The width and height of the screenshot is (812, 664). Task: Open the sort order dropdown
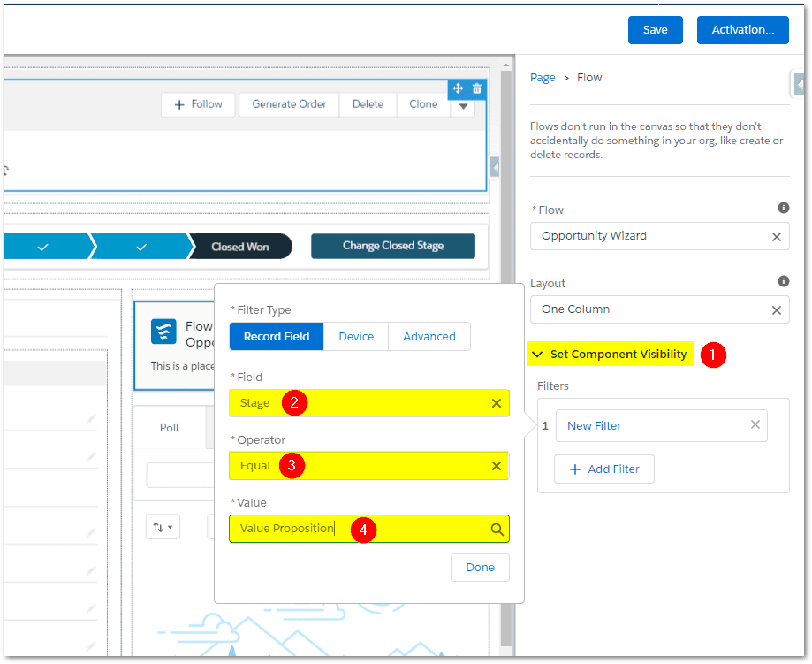coord(163,527)
